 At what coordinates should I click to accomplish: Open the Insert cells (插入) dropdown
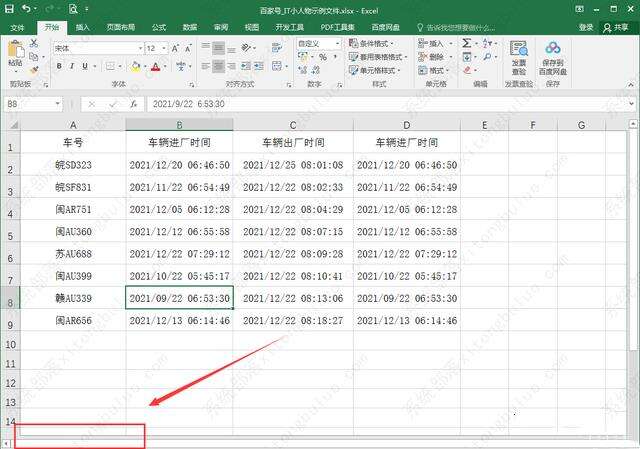click(435, 43)
